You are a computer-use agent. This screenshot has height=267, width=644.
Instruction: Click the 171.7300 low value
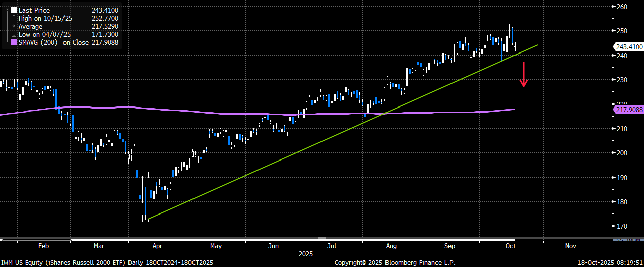[x=105, y=34]
